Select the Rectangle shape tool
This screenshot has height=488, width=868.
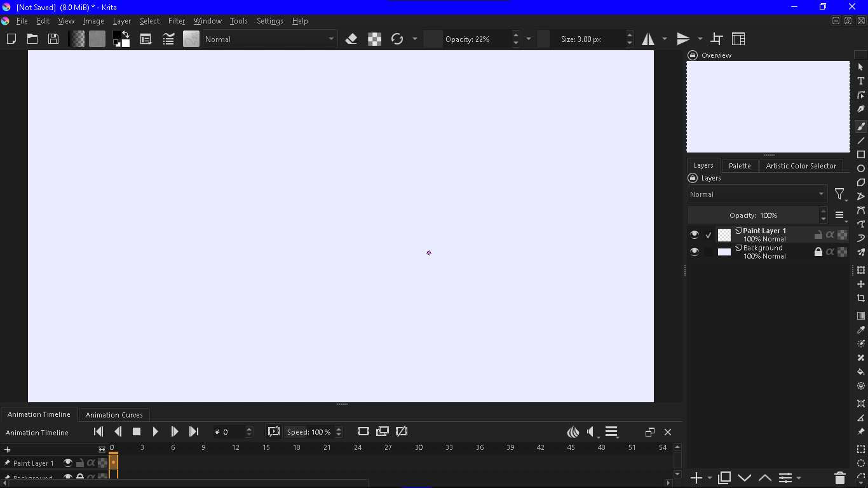[x=861, y=154]
